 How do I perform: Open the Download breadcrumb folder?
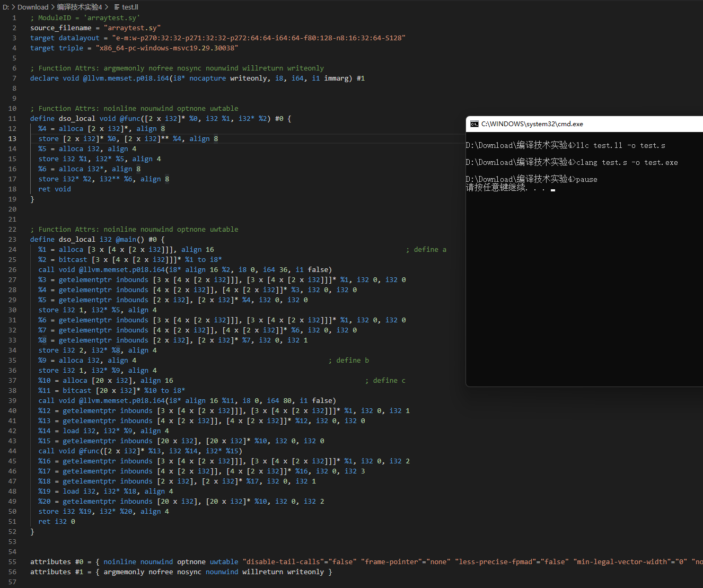[x=33, y=7]
